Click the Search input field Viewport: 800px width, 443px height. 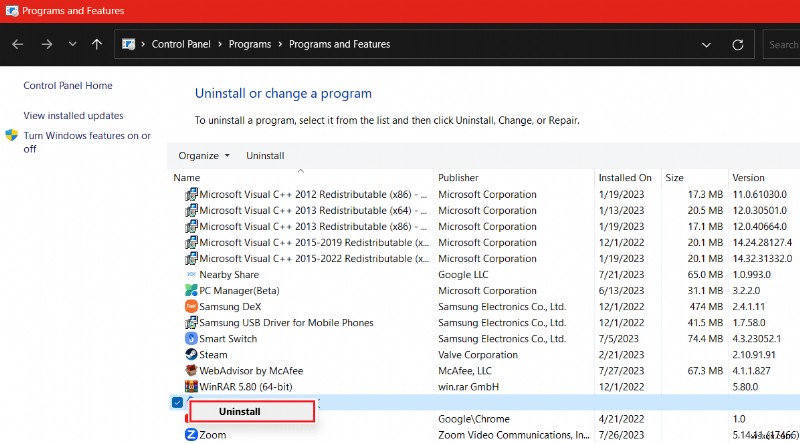pyautogui.click(x=781, y=44)
